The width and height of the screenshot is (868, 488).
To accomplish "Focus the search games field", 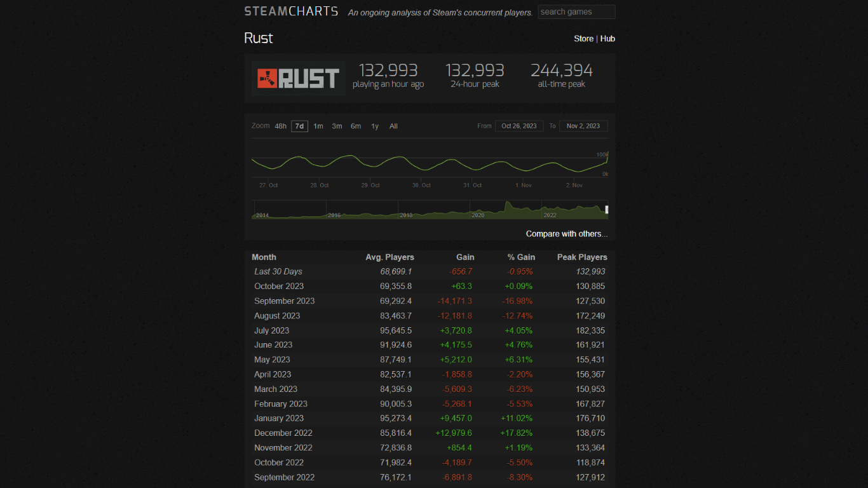I will coord(576,12).
